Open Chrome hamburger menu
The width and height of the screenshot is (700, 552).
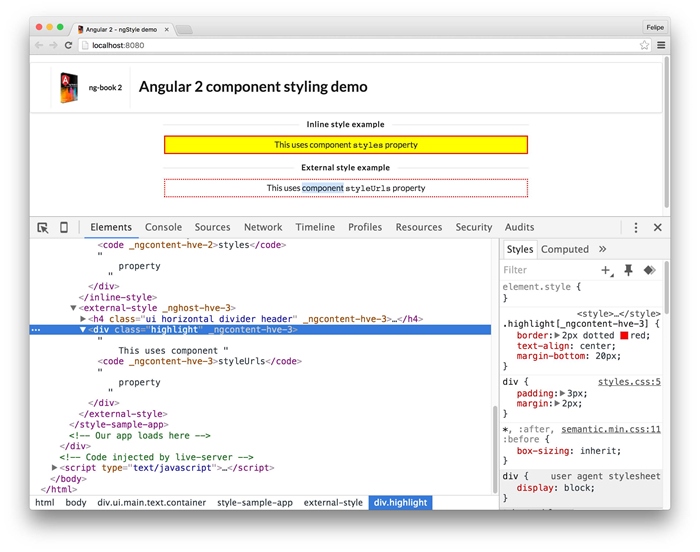pyautogui.click(x=661, y=45)
